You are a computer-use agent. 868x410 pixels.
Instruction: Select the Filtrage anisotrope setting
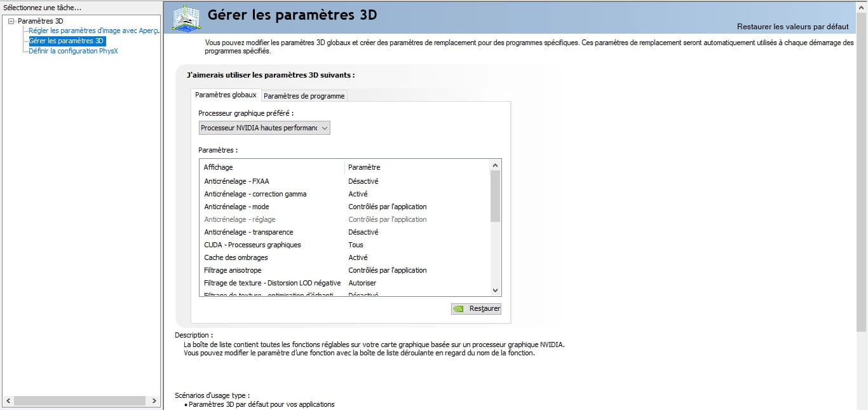coord(233,270)
